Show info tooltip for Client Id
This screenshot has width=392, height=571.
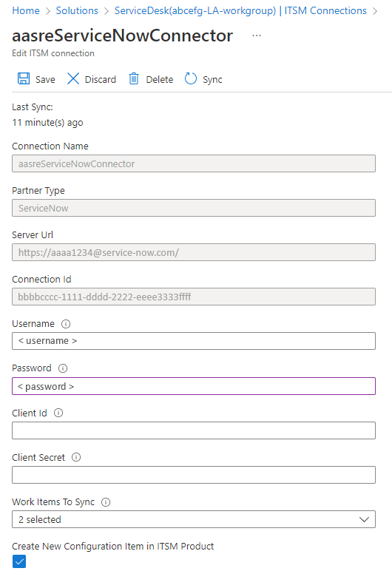[58, 413]
